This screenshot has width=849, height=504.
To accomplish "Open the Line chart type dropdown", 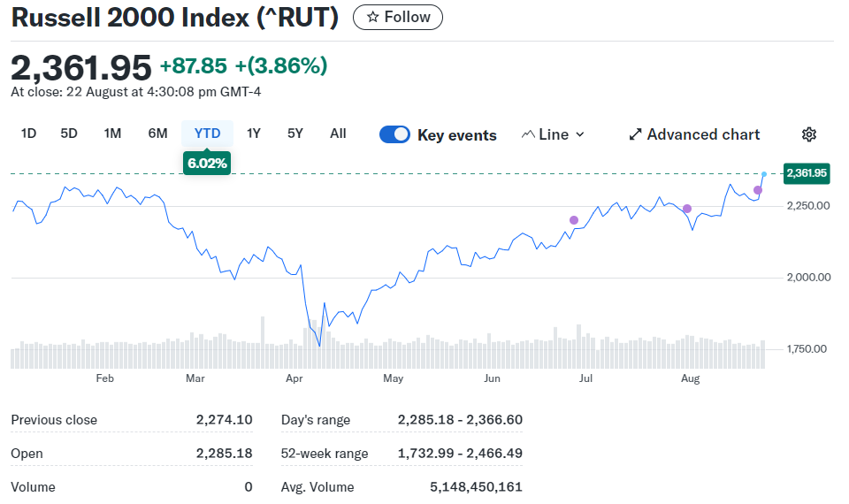I will click(553, 134).
